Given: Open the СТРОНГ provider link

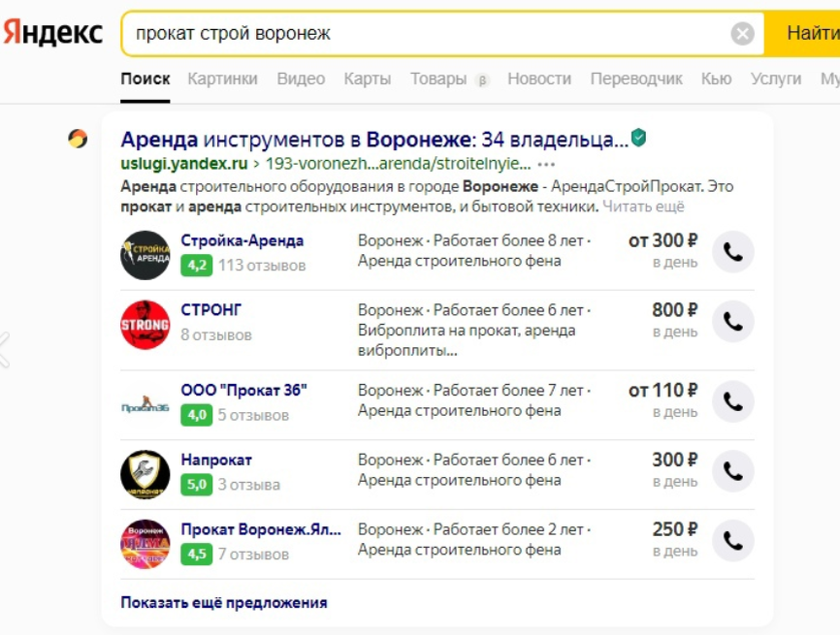Looking at the screenshot, I should (x=210, y=310).
